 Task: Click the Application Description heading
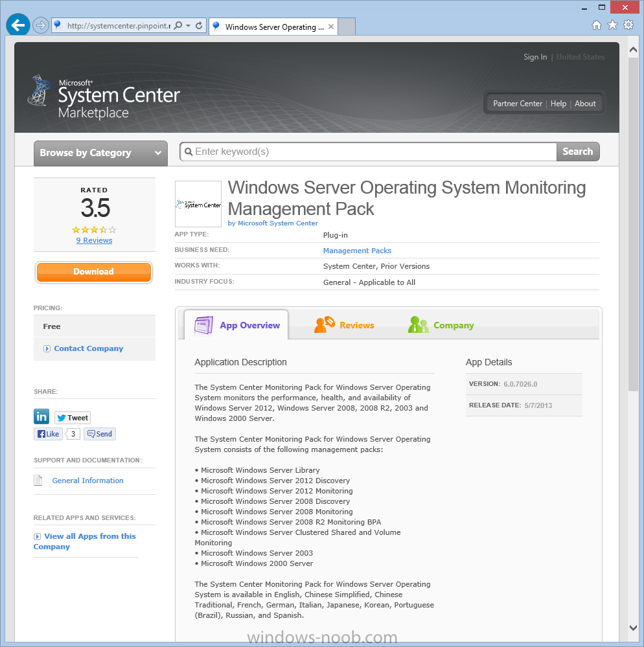[240, 362]
